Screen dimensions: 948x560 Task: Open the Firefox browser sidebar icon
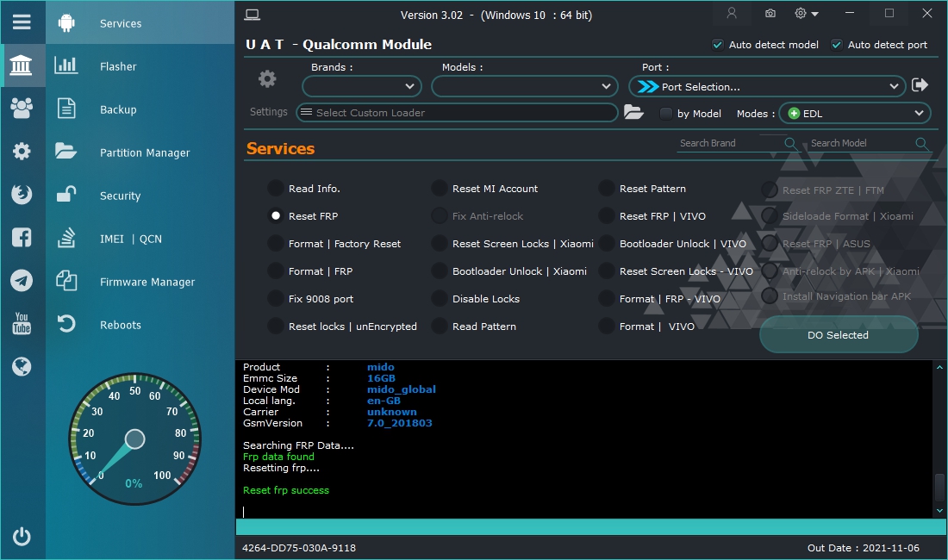22,194
